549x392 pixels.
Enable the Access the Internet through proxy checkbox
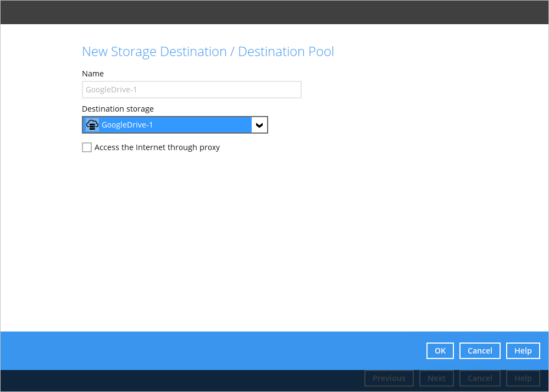(x=87, y=147)
